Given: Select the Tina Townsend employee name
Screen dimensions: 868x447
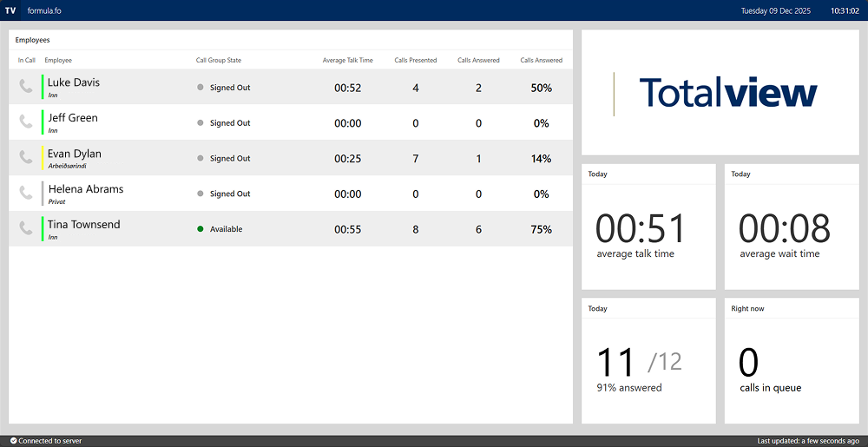Looking at the screenshot, I should pyautogui.click(x=83, y=224).
